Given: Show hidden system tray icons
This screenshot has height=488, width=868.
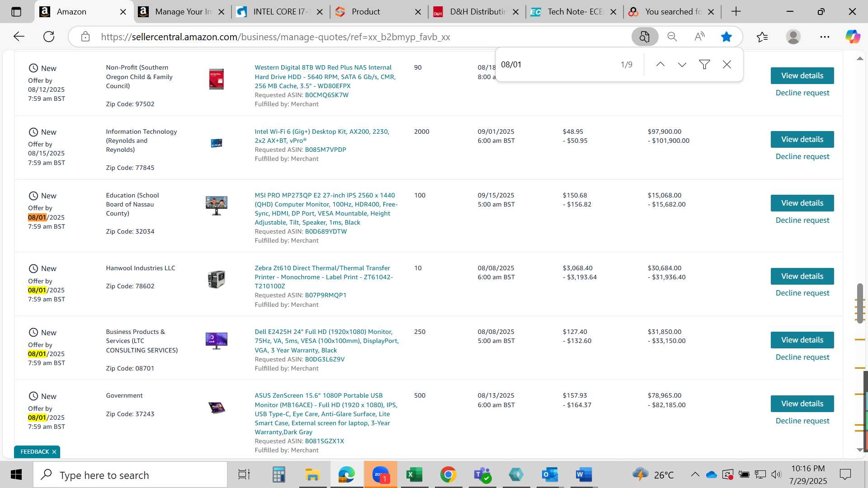Looking at the screenshot, I should point(695,474).
